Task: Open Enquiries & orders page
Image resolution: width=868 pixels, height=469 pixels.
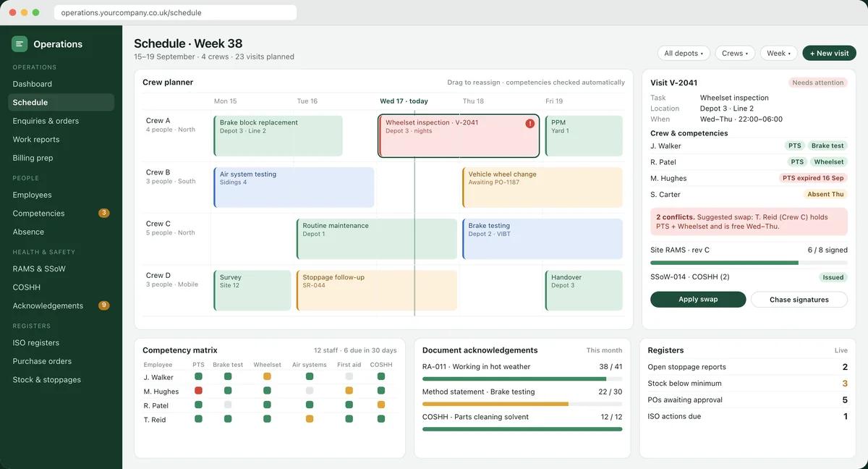Action: coord(61,121)
